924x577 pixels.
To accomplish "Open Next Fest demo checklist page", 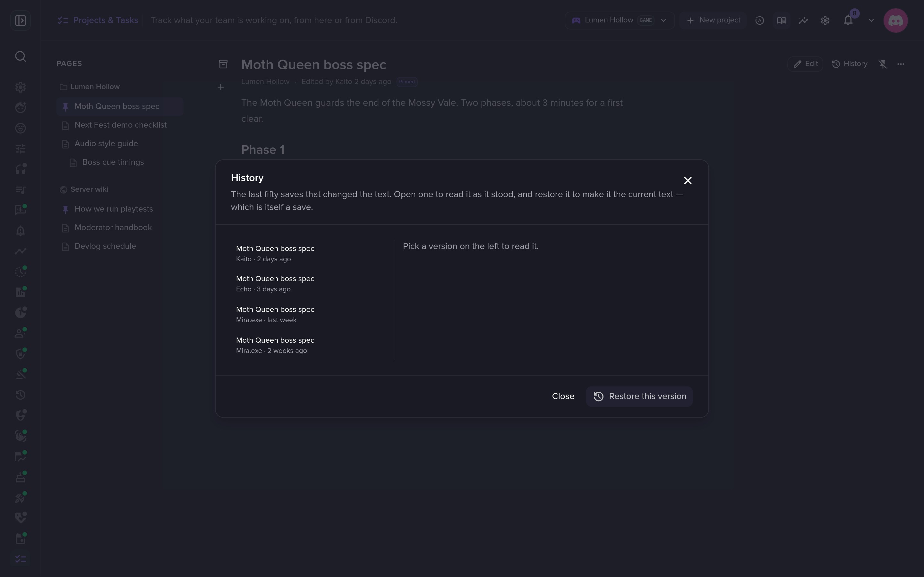I will tap(120, 125).
